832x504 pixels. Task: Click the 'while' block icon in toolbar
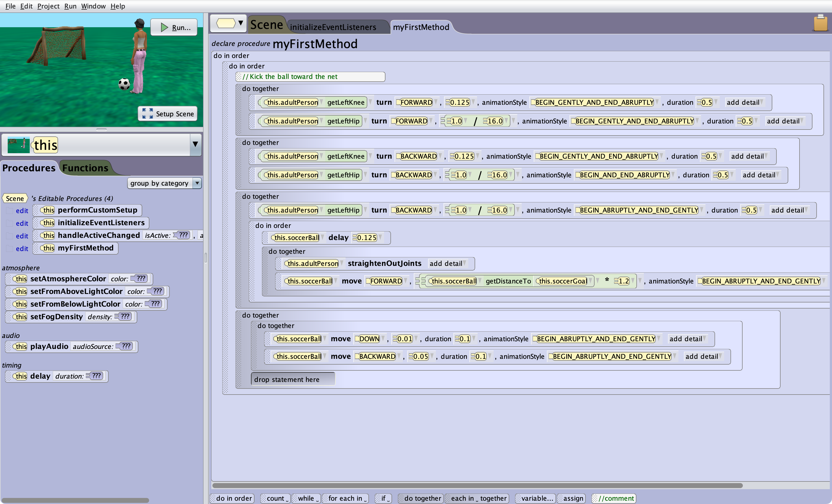[307, 498]
